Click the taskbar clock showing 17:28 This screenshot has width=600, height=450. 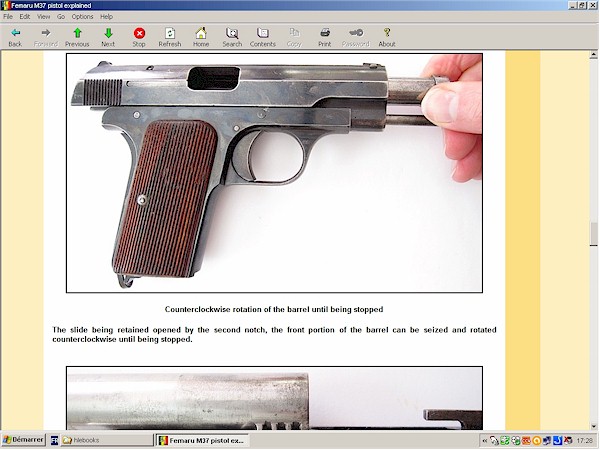(x=585, y=441)
